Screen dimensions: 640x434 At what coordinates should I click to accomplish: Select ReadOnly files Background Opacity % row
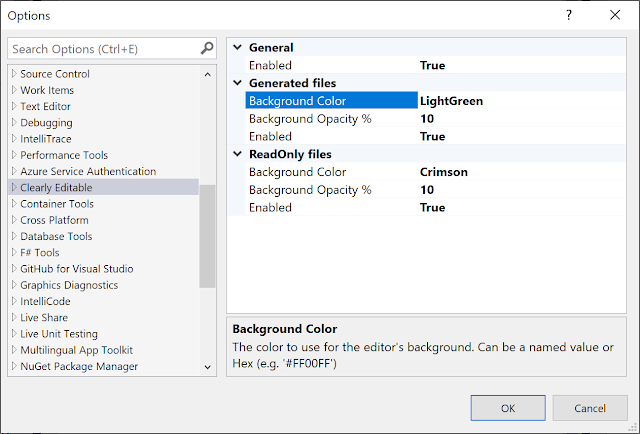436,190
